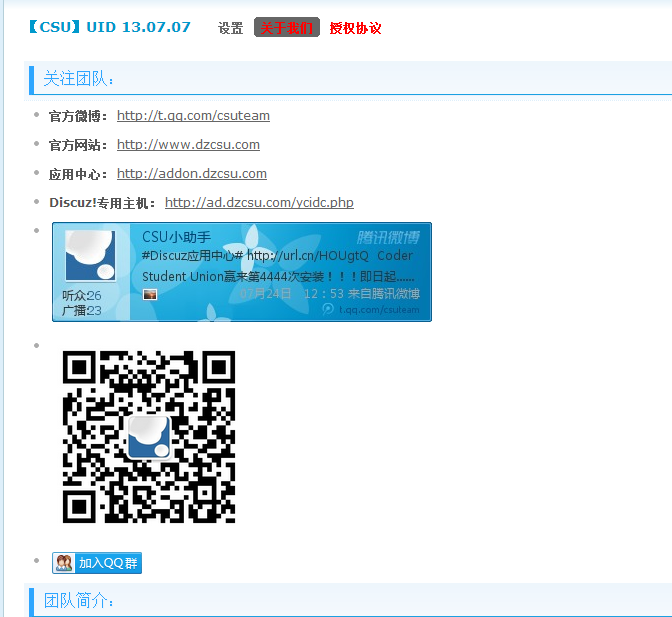Click the 【CSU】UID 13.07.07 title

(110, 27)
